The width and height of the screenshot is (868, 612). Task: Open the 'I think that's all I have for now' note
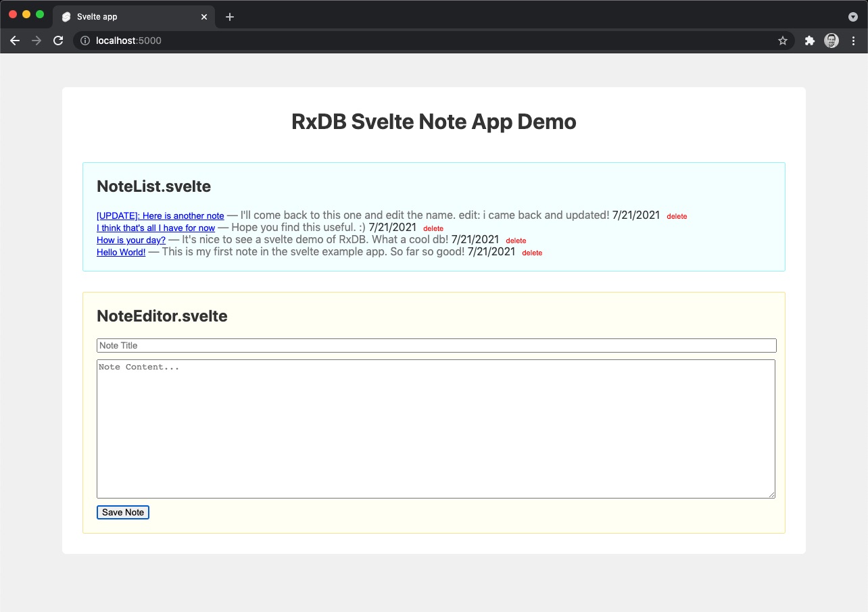click(x=155, y=228)
